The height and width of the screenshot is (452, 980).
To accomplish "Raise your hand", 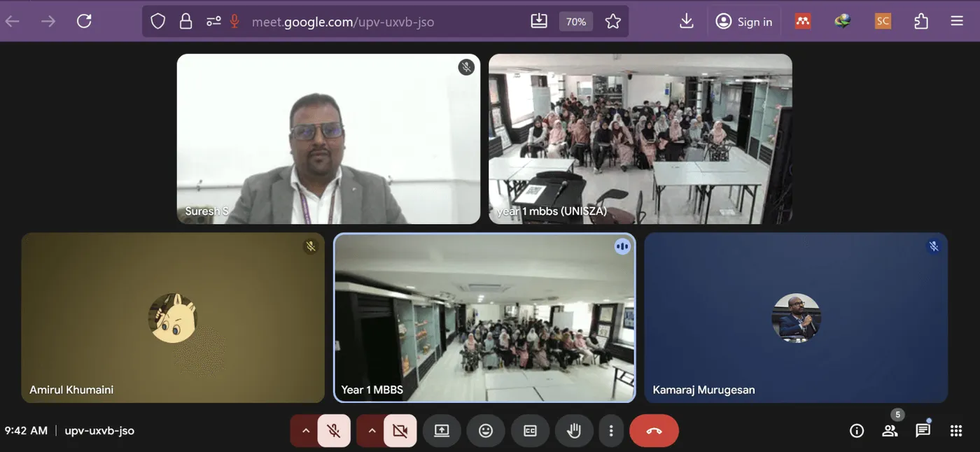I will tap(574, 431).
